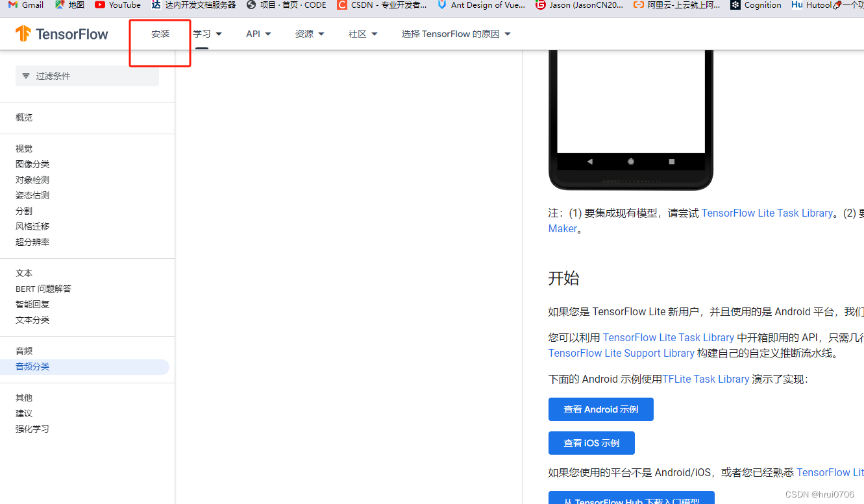Click the TensorFlow logo
The width and height of the screenshot is (864, 504).
coord(62,34)
